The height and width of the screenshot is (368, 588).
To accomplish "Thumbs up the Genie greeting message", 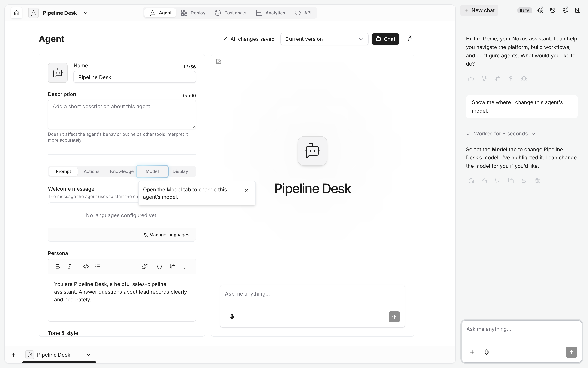I will coord(471,78).
